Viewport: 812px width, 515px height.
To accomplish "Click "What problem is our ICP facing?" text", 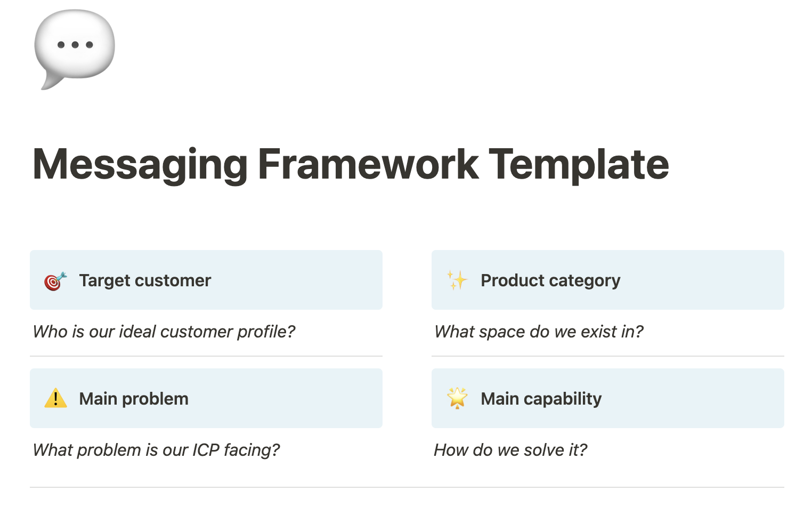I will 156,450.
